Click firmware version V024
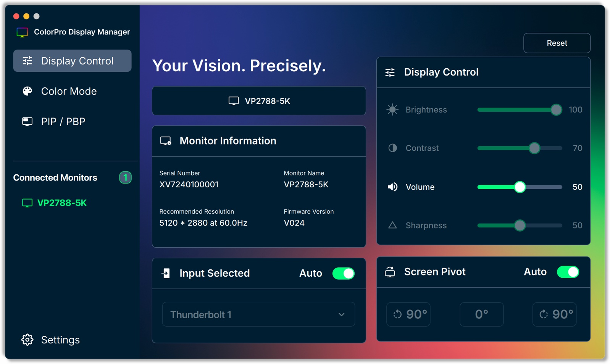 coord(294,223)
